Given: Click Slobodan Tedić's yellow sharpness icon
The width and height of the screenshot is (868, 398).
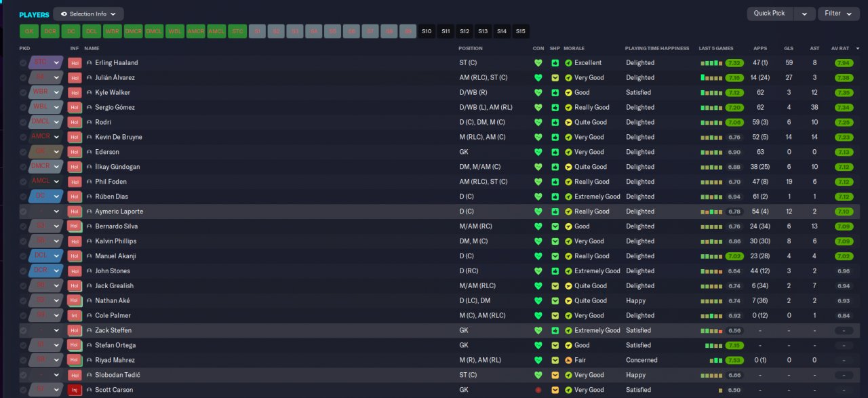Looking at the screenshot, I should point(555,375).
